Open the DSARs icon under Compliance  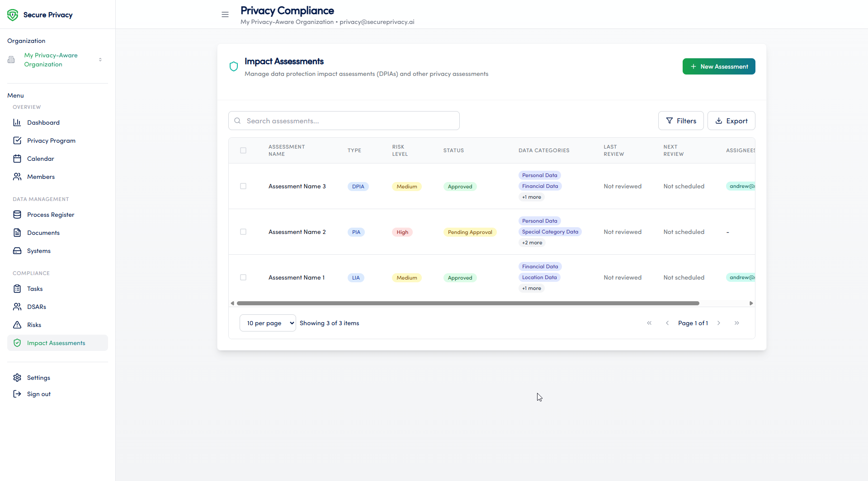(17, 307)
